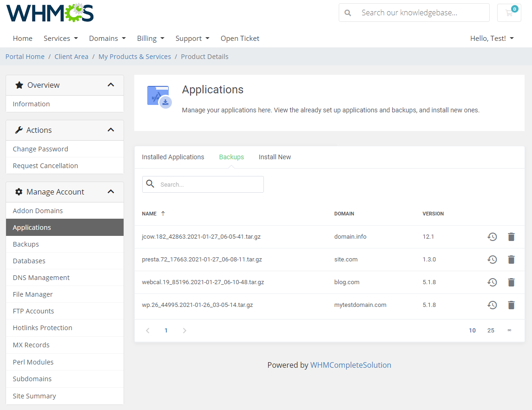Delete the webcal backup archive

tap(511, 282)
